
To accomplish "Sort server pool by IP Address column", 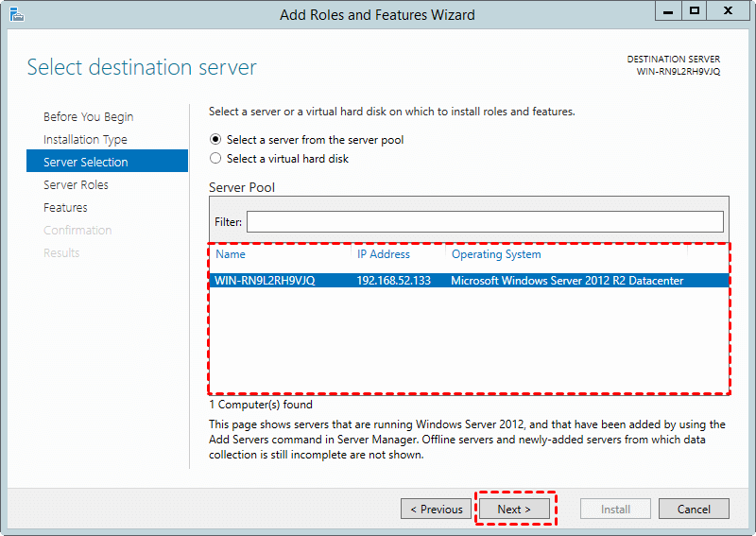I will (x=384, y=254).
